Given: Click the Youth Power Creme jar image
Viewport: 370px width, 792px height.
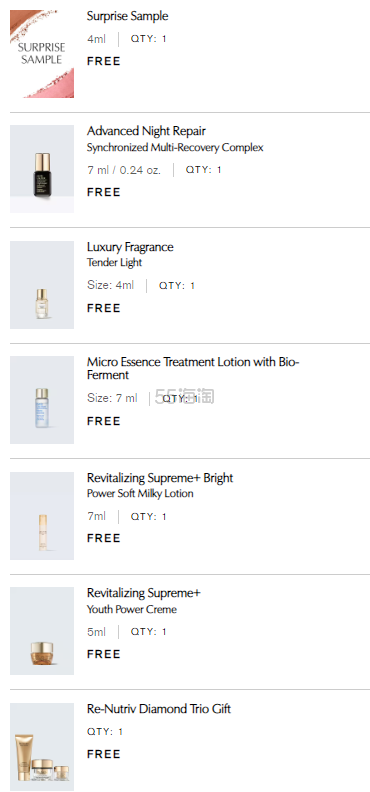Looking at the screenshot, I should [x=42, y=631].
